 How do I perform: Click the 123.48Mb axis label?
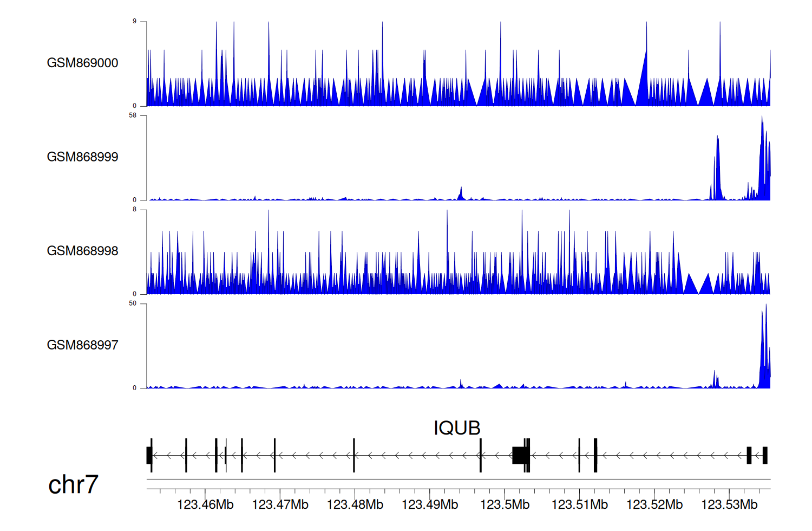coord(355,505)
